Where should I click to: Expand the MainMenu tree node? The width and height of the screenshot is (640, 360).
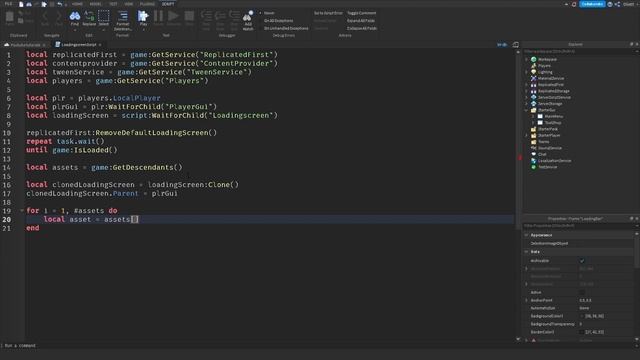(x=533, y=116)
